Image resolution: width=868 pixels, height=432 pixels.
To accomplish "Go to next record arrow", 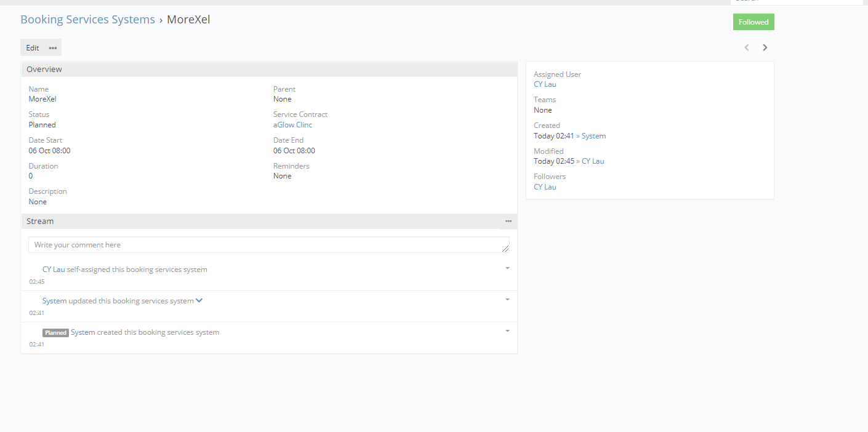I will 765,47.
